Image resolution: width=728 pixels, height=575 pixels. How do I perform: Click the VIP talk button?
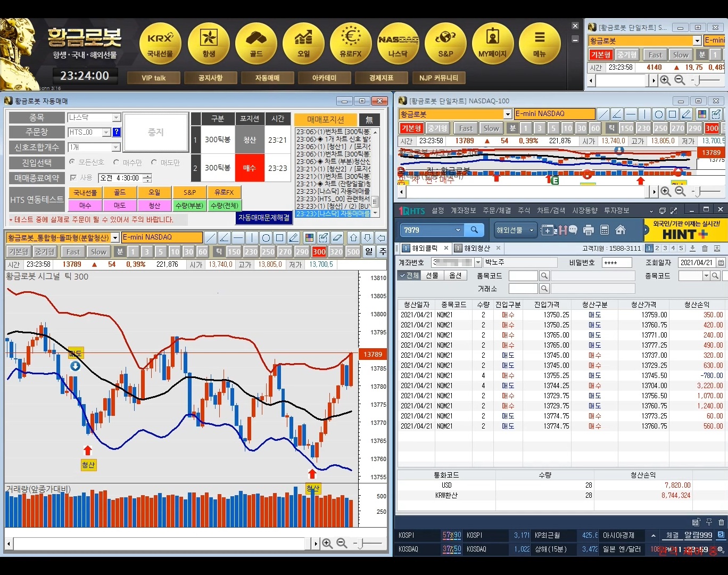click(153, 78)
